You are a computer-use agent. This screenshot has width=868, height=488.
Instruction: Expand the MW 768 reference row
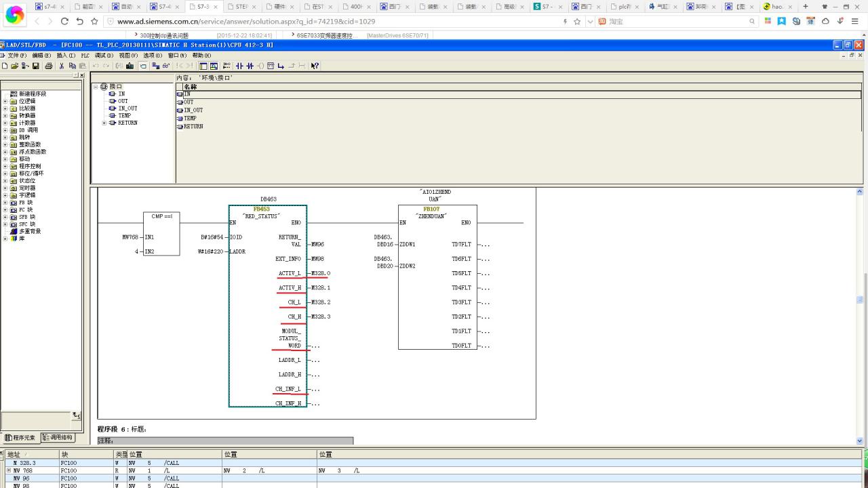click(9, 470)
